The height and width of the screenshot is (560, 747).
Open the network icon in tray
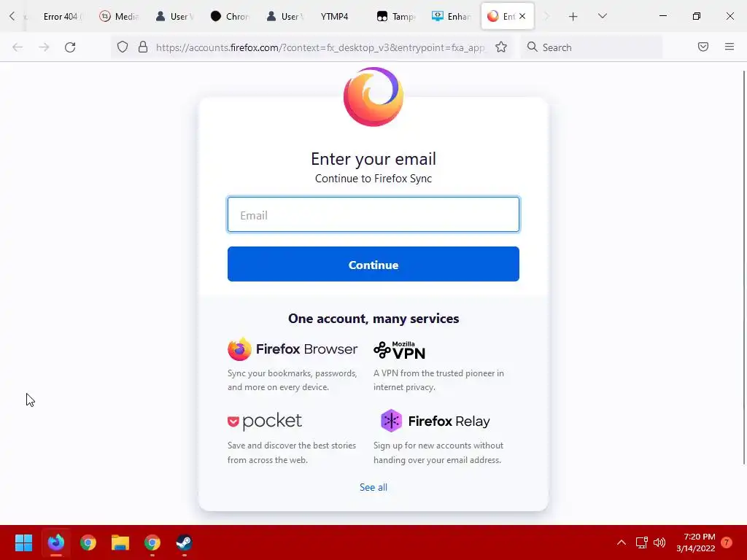(641, 542)
